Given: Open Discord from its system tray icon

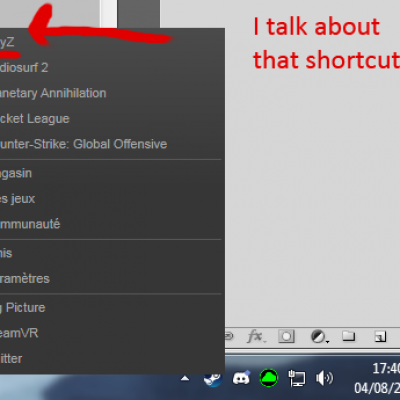Looking at the screenshot, I should pyautogui.click(x=241, y=378).
